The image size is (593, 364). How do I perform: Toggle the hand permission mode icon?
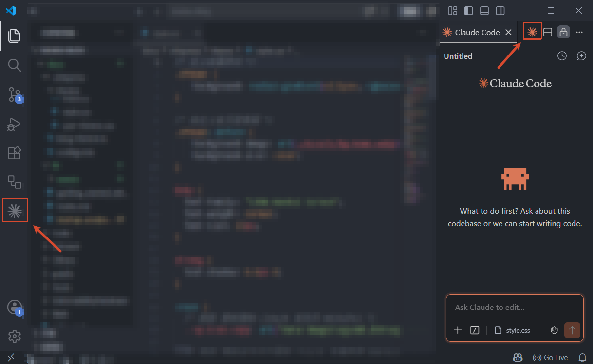(x=554, y=330)
